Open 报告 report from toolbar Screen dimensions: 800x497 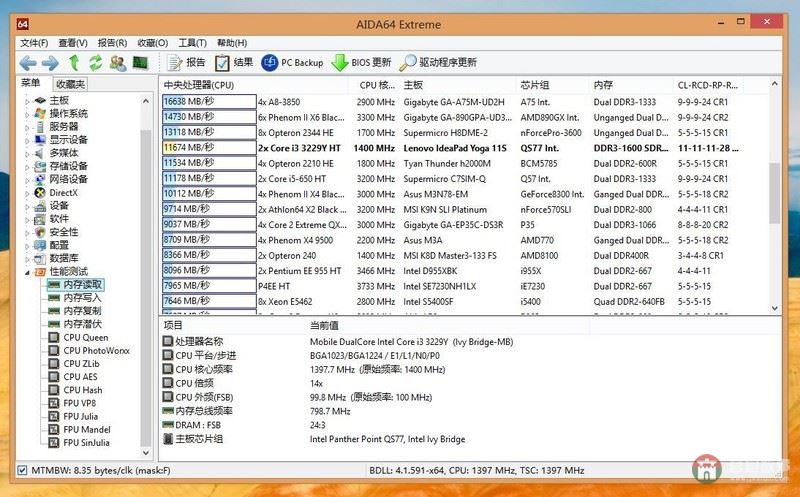tap(186, 63)
